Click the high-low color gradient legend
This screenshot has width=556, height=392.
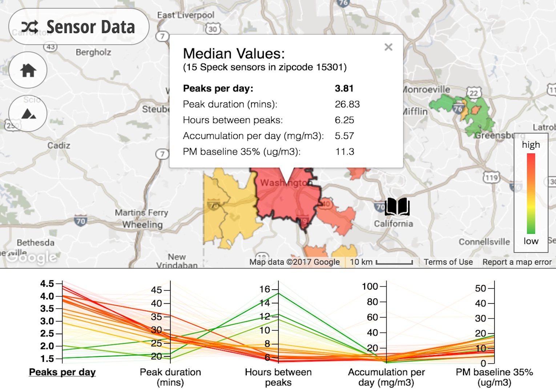tap(531, 193)
